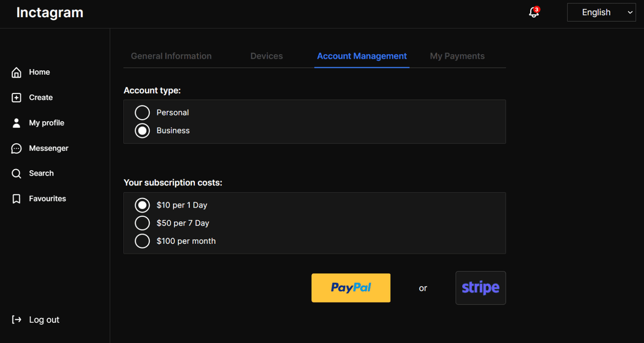This screenshot has width=644, height=343.
Task: Switch to the General Information tab
Action: [171, 56]
